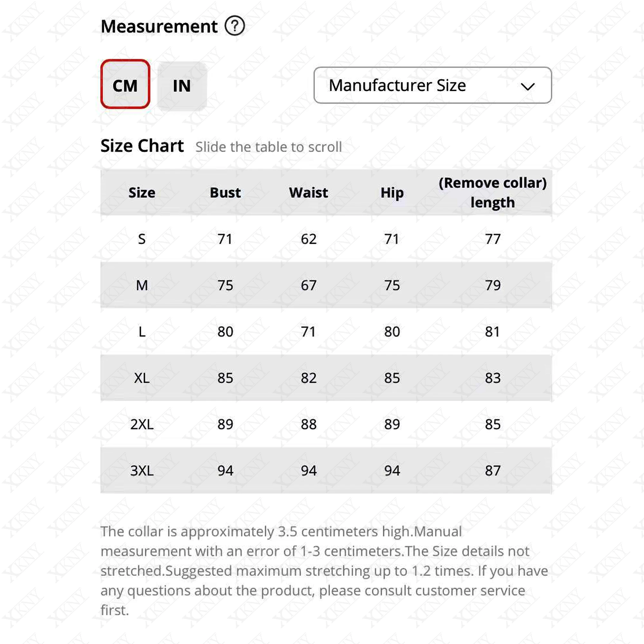
Task: Click the Hip column header
Action: pyautogui.click(x=392, y=193)
